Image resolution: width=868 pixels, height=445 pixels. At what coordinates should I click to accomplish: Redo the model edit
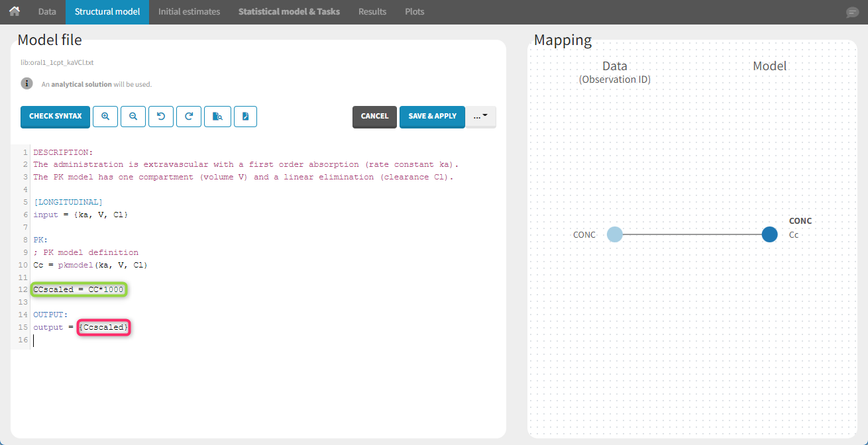189,117
